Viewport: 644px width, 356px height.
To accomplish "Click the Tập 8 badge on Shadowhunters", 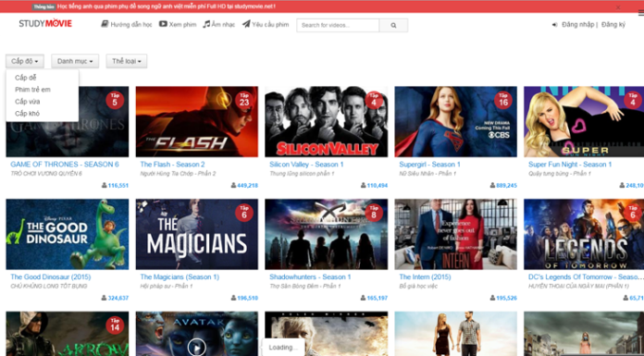I will tap(374, 213).
